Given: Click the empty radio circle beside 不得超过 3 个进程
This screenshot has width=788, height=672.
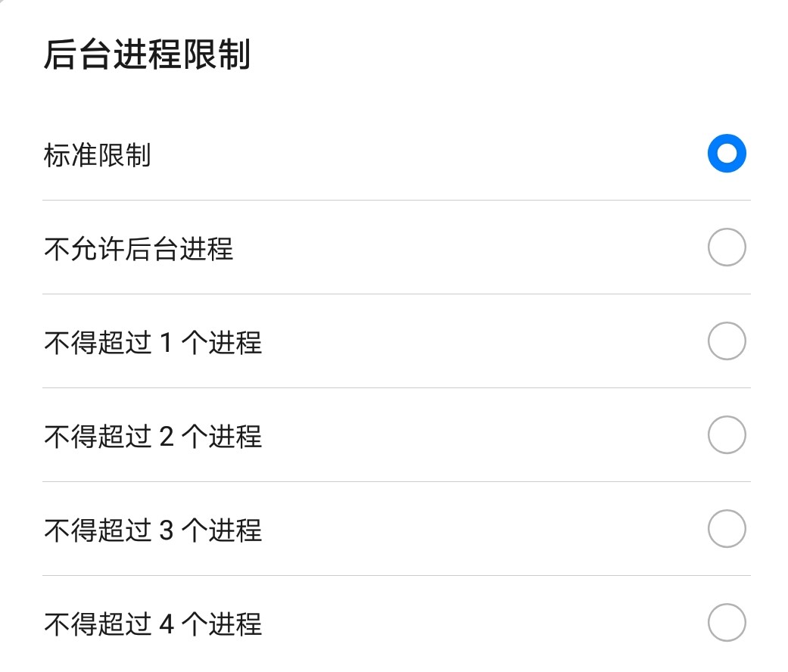Looking at the screenshot, I should pos(727,530).
